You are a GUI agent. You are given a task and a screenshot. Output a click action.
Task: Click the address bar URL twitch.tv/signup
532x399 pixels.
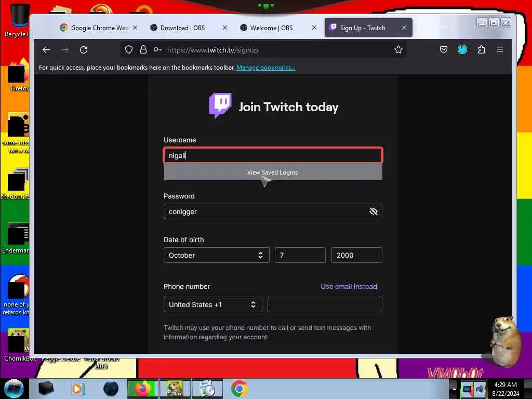pyautogui.click(x=212, y=50)
